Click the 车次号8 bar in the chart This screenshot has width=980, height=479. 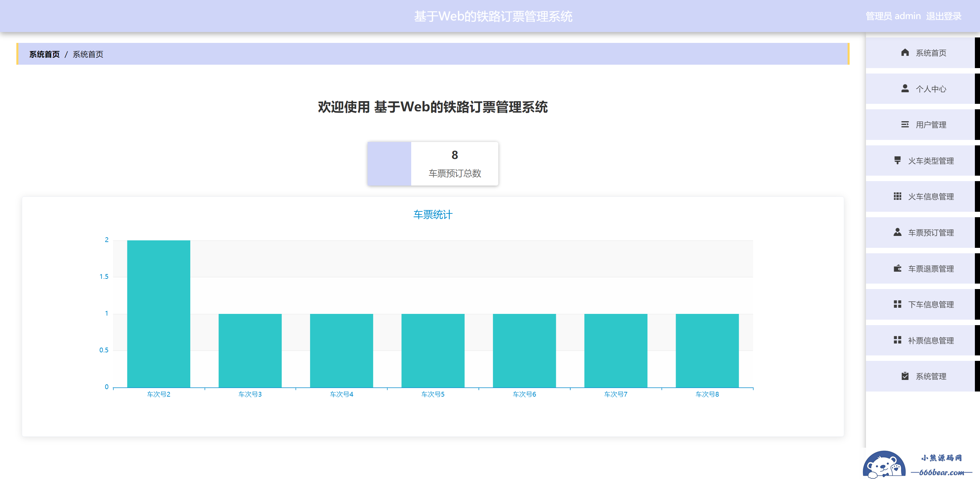[x=707, y=350]
